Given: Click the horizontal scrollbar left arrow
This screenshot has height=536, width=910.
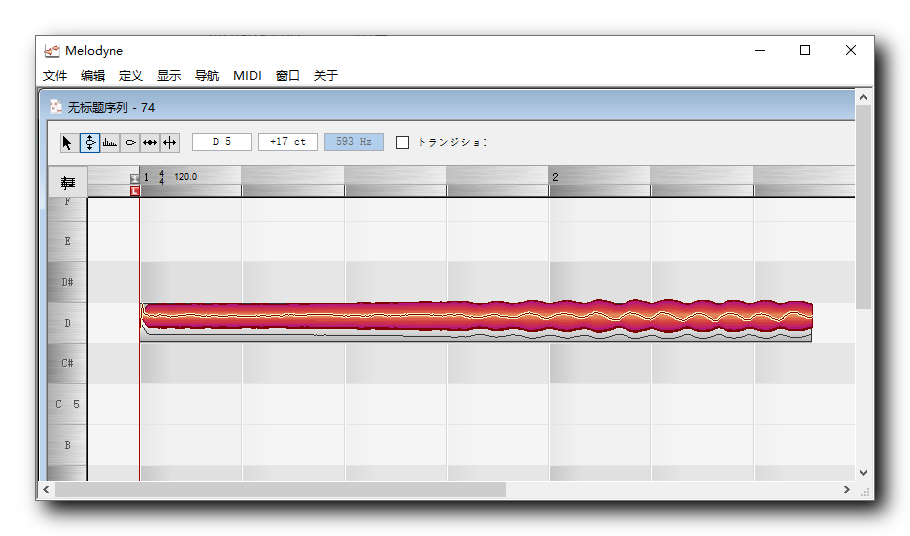Looking at the screenshot, I should [46, 490].
